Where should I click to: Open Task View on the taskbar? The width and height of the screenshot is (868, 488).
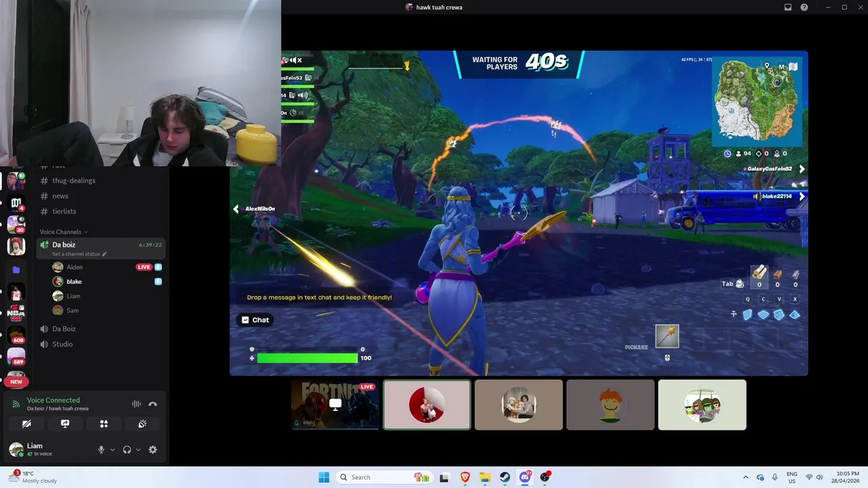pyautogui.click(x=444, y=477)
